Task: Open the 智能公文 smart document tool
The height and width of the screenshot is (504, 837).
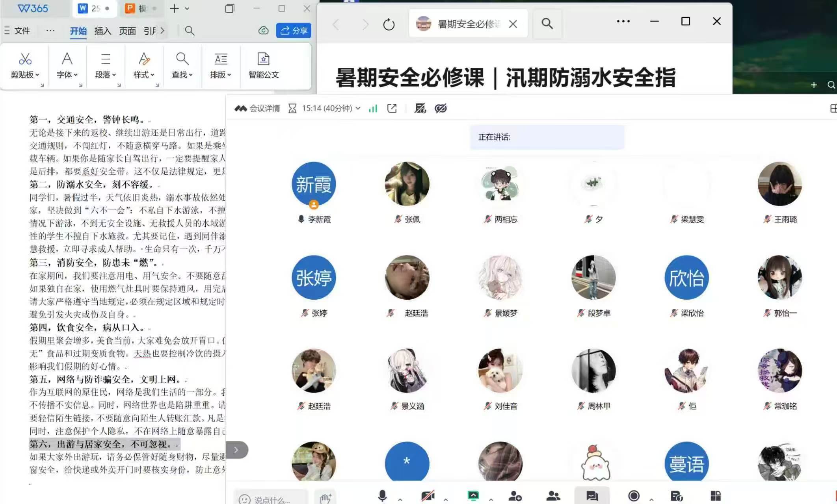Action: 264,66
